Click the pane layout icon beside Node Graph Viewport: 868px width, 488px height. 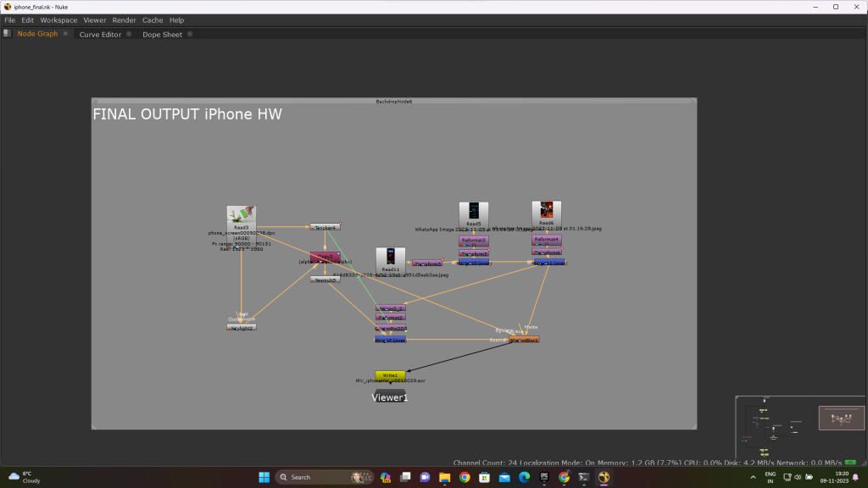[7, 33]
